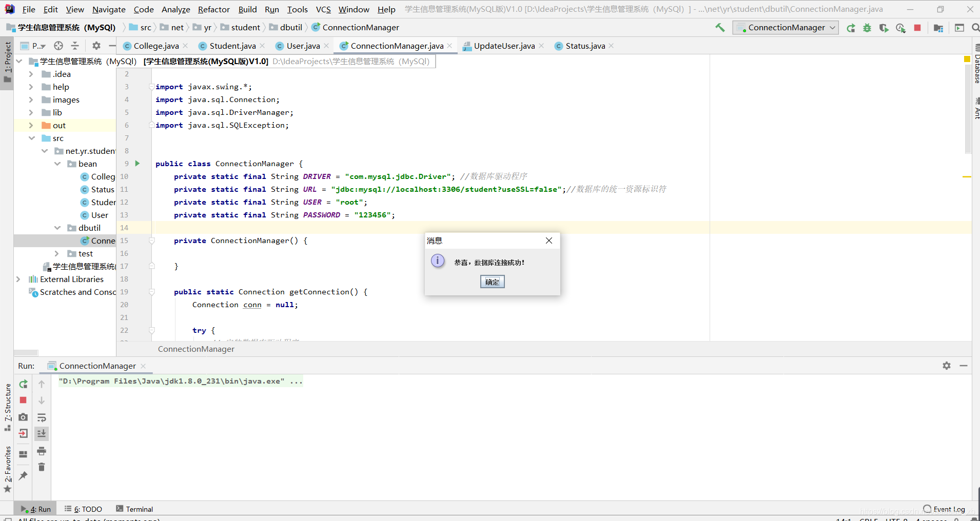Image resolution: width=980 pixels, height=521 pixels.
Task: Click the Print icon in Run panel
Action: [42, 451]
